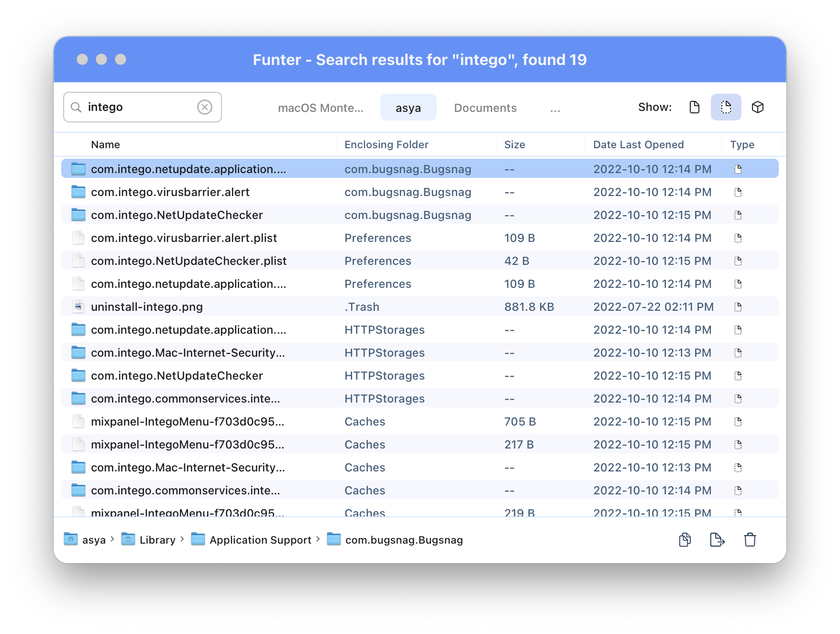Image resolution: width=840 pixels, height=634 pixels.
Task: Sort by Type column header
Action: 742,144
